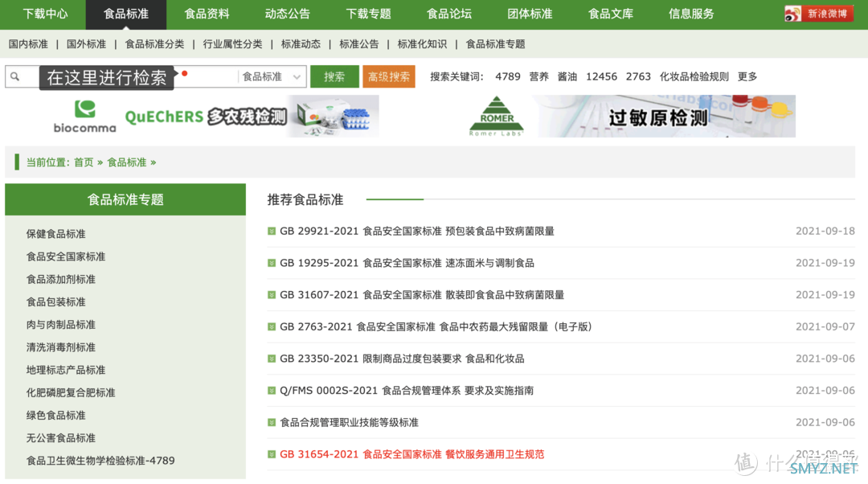Open the 下载专题 menu

tap(368, 14)
